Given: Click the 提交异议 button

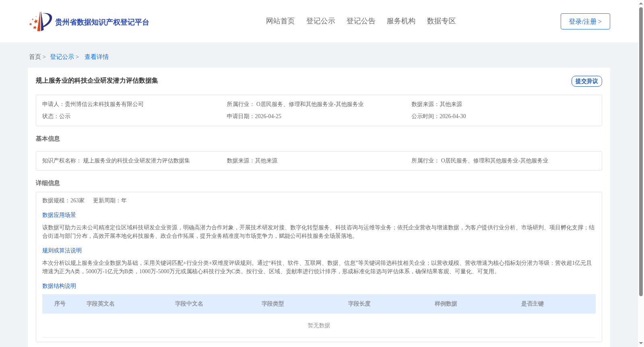Looking at the screenshot, I should coord(586,81).
